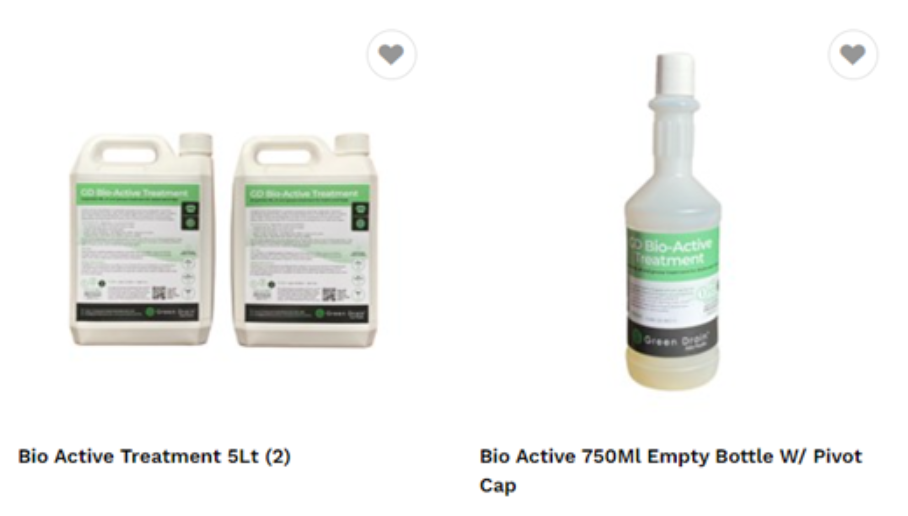The width and height of the screenshot is (908, 516).
Task: Click the right 5Lt jug product image
Action: click(305, 239)
